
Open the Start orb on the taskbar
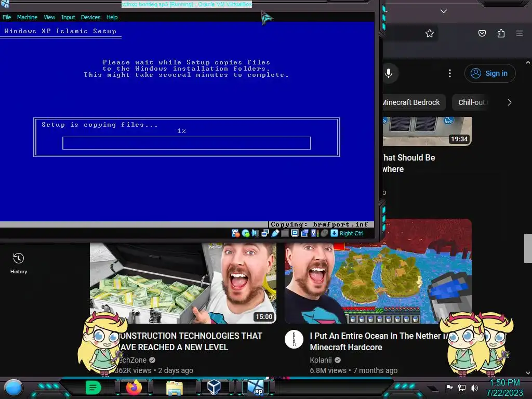[x=14, y=388]
